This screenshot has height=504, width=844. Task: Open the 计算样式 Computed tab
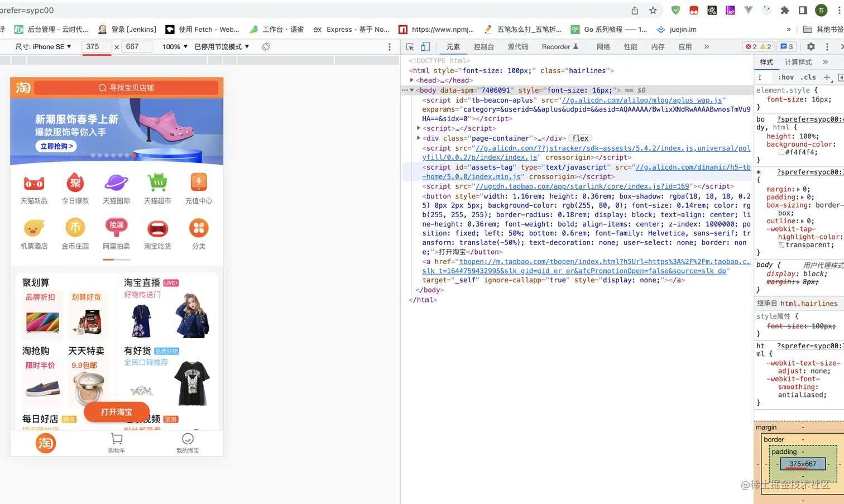pyautogui.click(x=798, y=62)
